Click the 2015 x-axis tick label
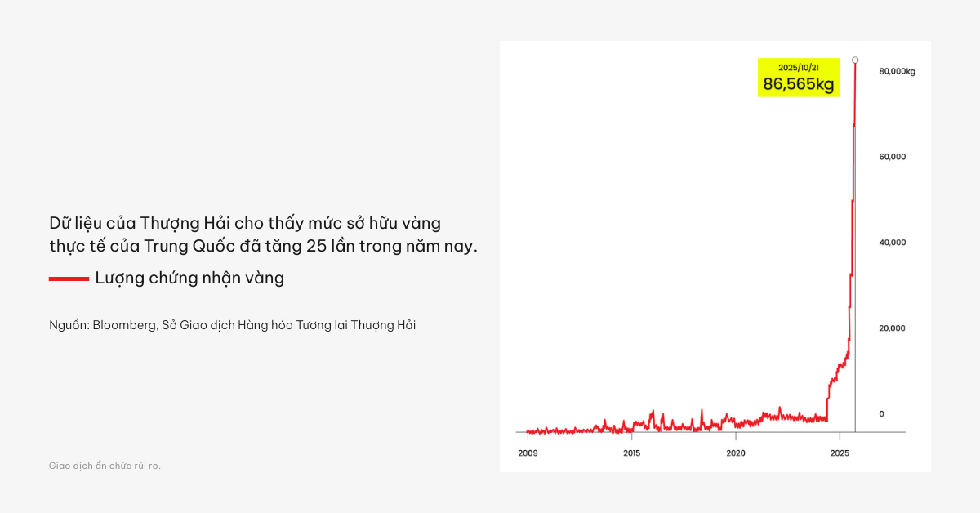Viewport: 980px width, 513px height. tap(631, 453)
